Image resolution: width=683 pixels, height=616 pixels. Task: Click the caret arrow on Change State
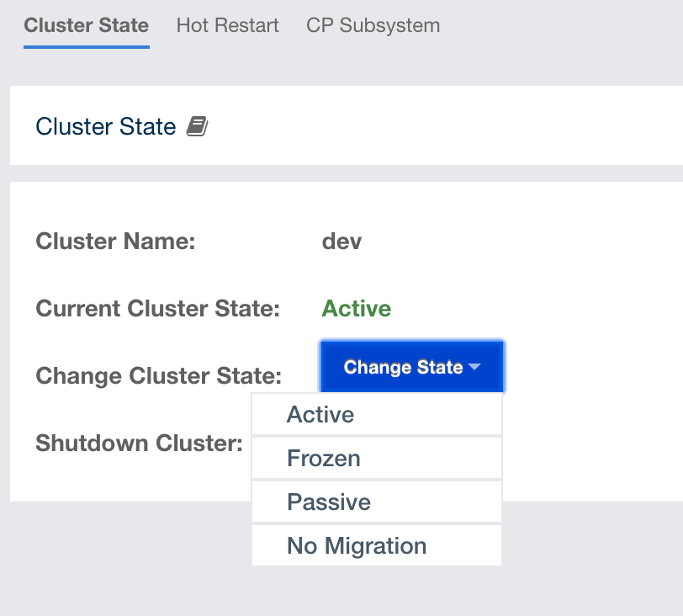click(x=474, y=368)
